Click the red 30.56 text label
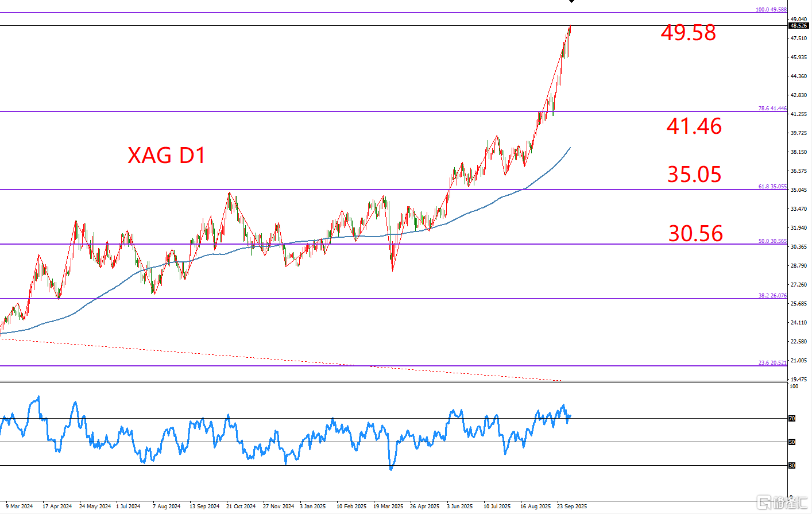This screenshot has width=812, height=514. tap(695, 234)
